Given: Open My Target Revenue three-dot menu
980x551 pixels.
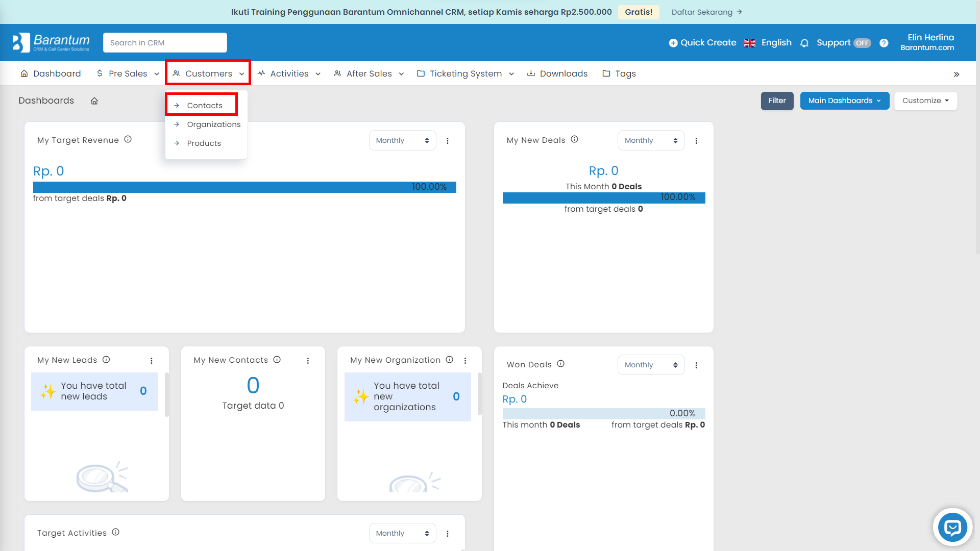Looking at the screenshot, I should click(448, 141).
